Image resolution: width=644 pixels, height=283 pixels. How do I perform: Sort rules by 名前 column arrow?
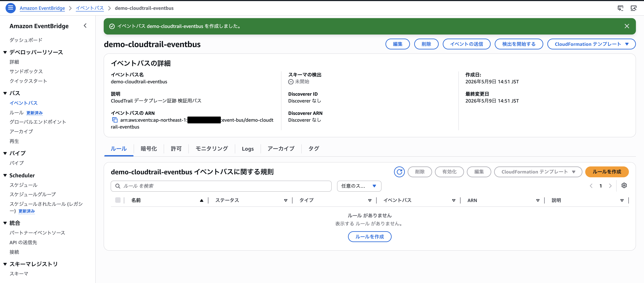point(201,201)
